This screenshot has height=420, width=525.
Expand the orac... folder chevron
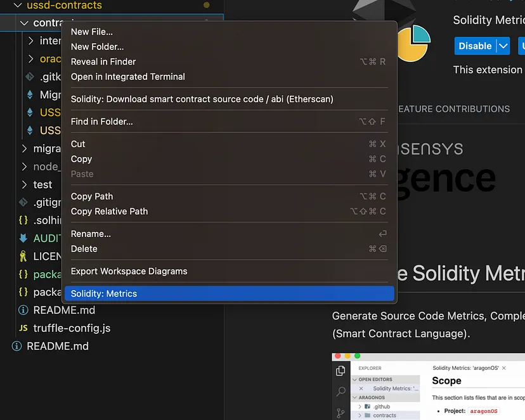(x=31, y=59)
